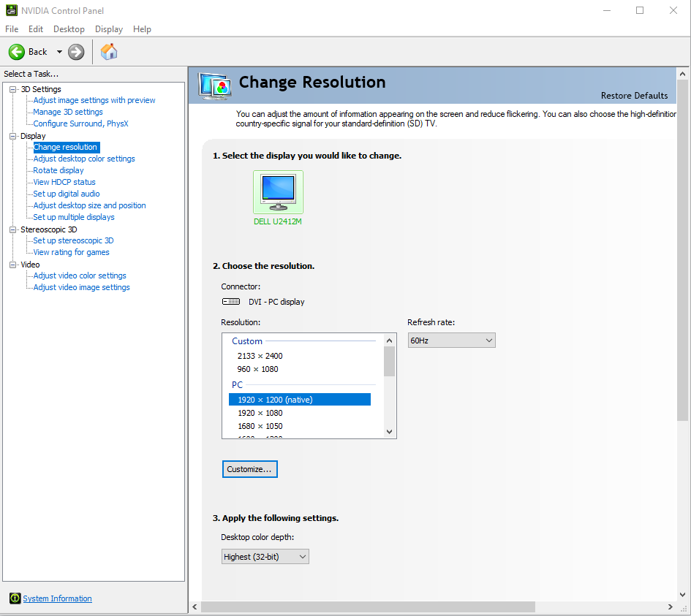Select the DELL U2412M monitor thumbnail
This screenshot has width=691, height=616.
pos(278,192)
